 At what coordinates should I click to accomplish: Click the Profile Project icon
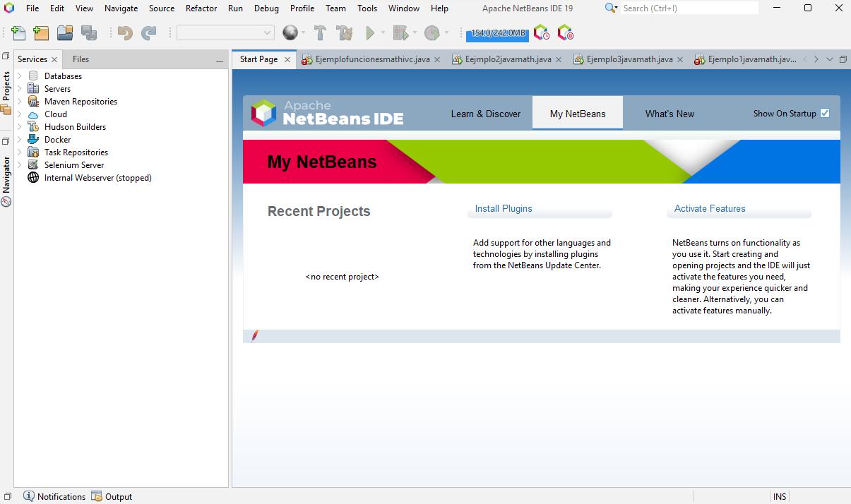pos(432,32)
